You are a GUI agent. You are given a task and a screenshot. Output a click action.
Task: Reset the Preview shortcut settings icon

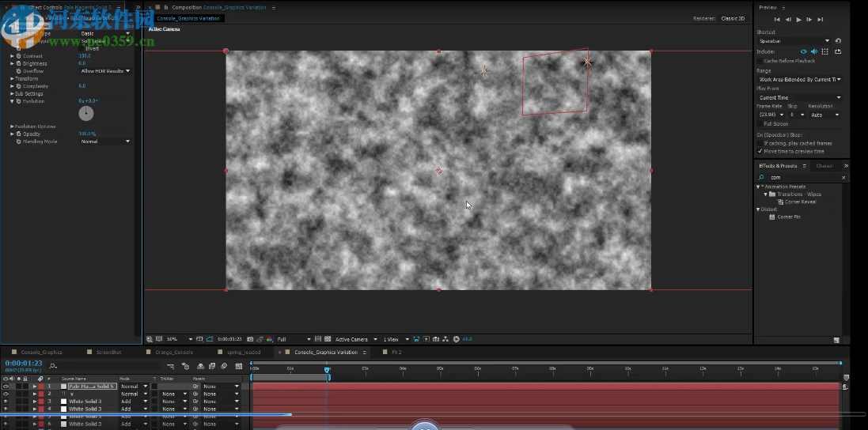click(x=838, y=40)
